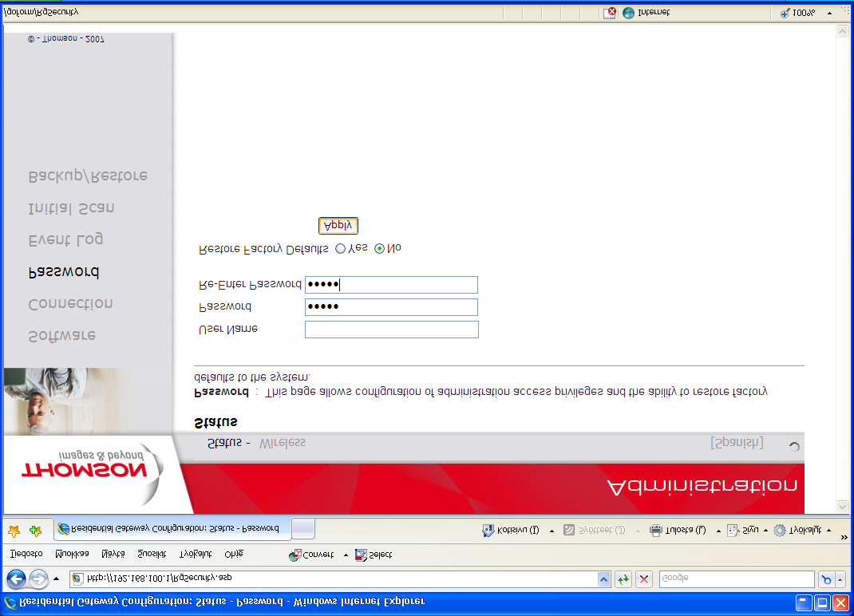Screen dimensions: 854x616
Task: Click the scrollbar arrow next to the Administration banner
Action: tap(843, 507)
